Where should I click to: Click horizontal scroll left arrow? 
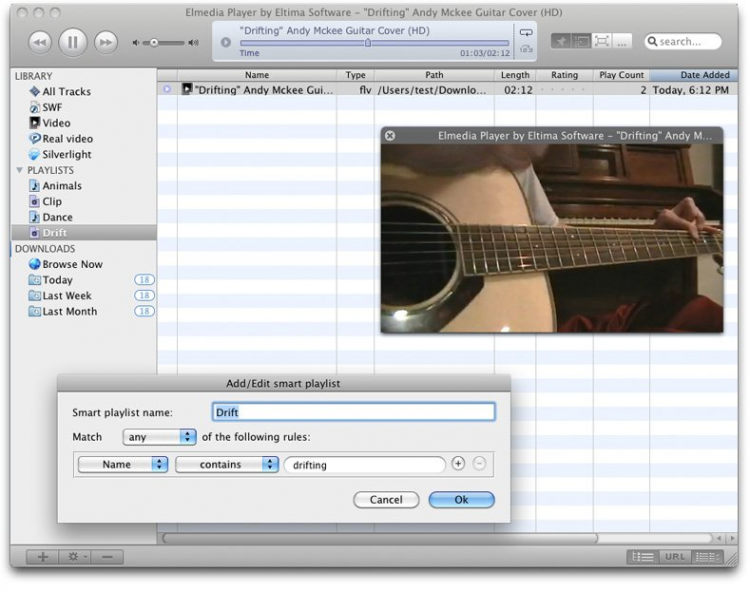click(x=719, y=538)
